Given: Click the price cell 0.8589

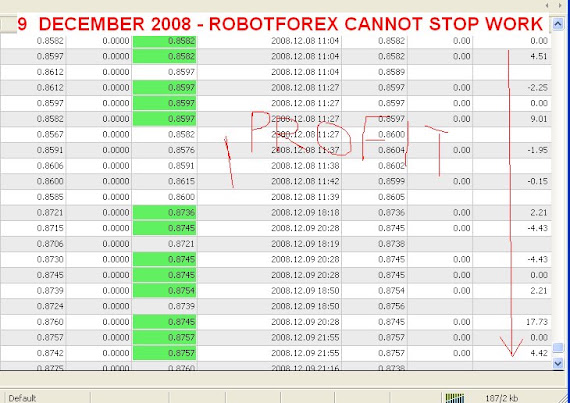Looking at the screenshot, I should tap(392, 72).
